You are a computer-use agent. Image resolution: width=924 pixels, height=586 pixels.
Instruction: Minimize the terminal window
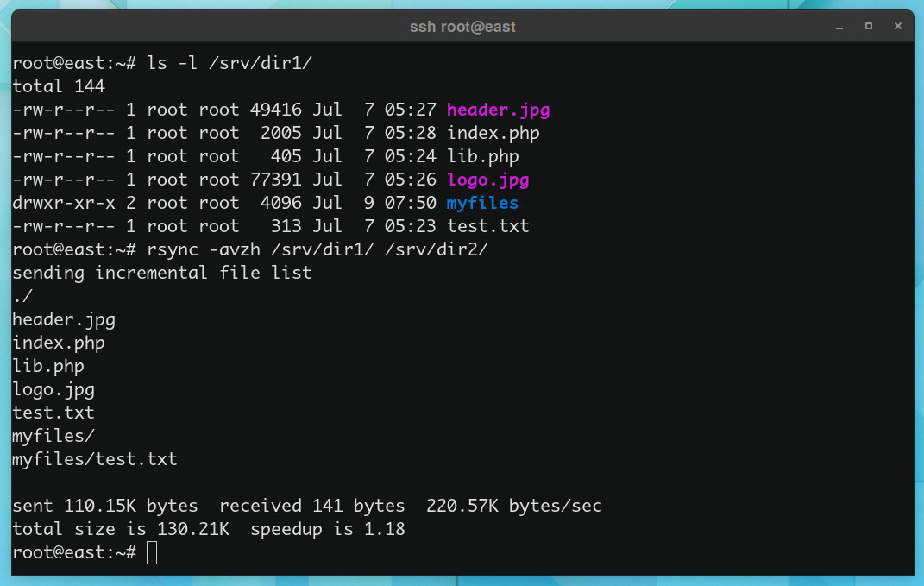[x=839, y=27]
